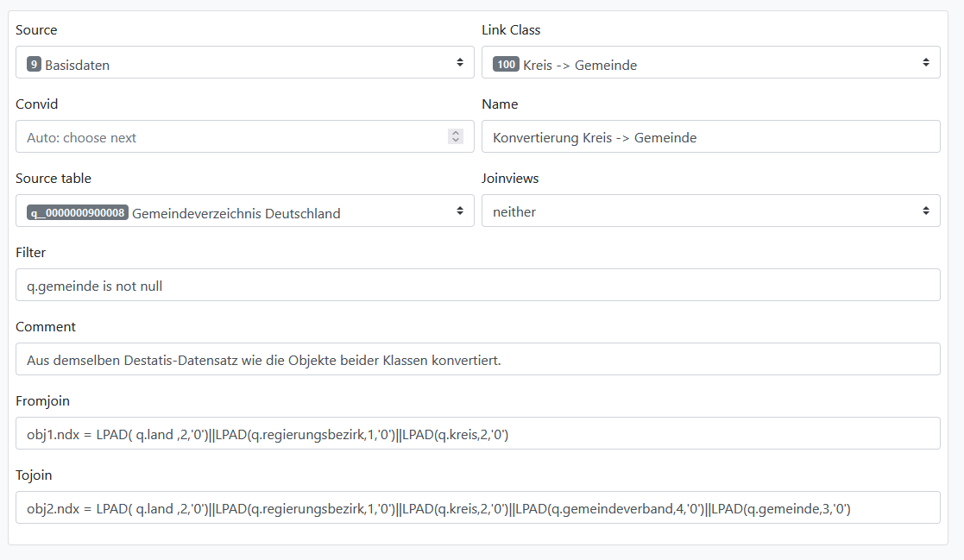
Task: Click the Fromjoin obj1.ndx expression field
Action: coord(477,434)
